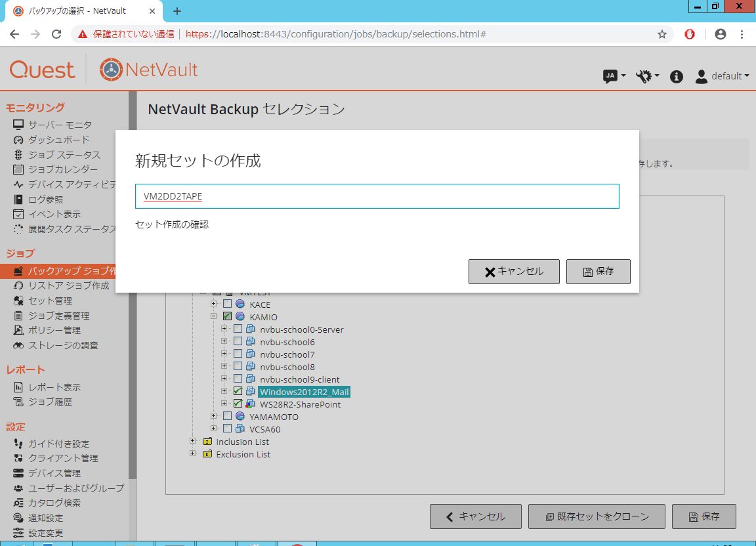
Task: Open a new browser tab
Action: coord(177,11)
